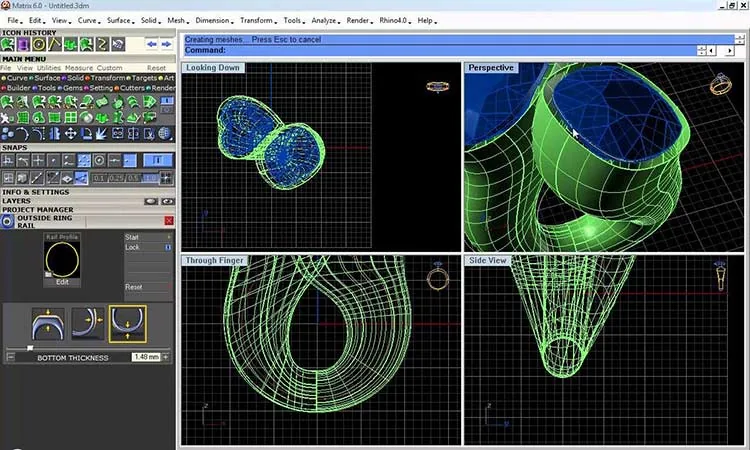The height and width of the screenshot is (450, 750).
Task: Decrease Bottom Thickness with minus button
Action: coord(11,357)
